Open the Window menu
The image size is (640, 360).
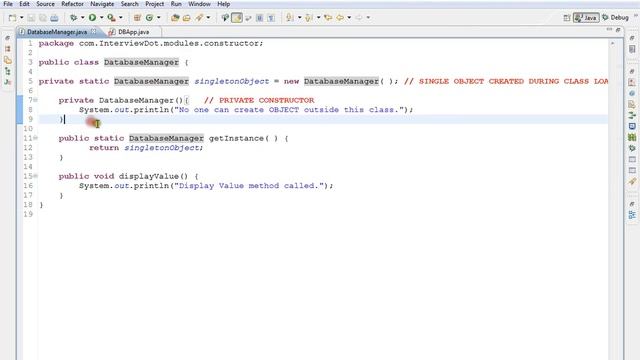click(199, 4)
